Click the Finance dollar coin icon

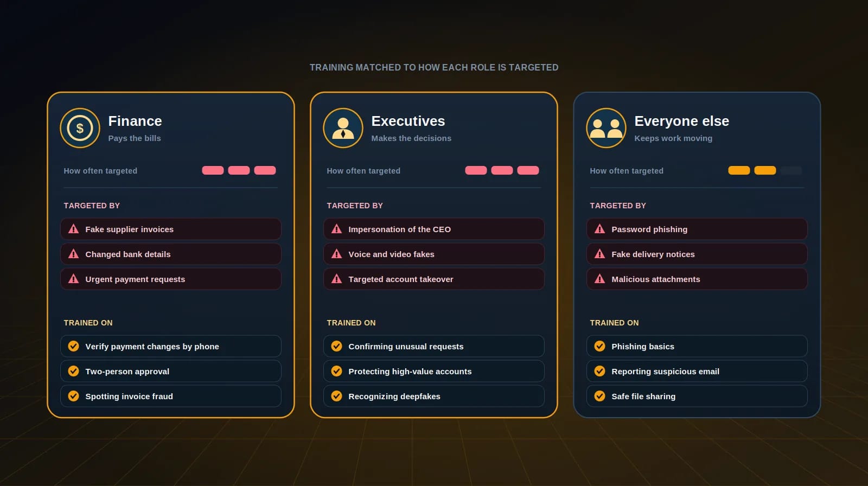80,128
